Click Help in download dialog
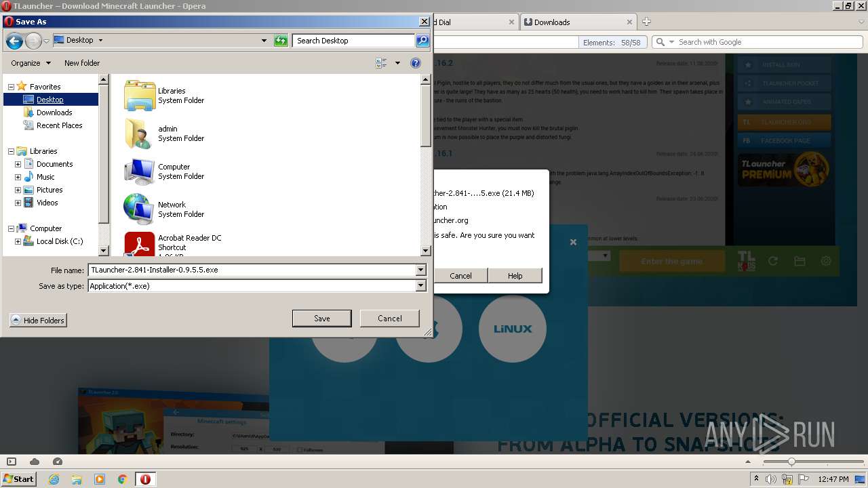The width and height of the screenshot is (868, 488). coord(515,276)
